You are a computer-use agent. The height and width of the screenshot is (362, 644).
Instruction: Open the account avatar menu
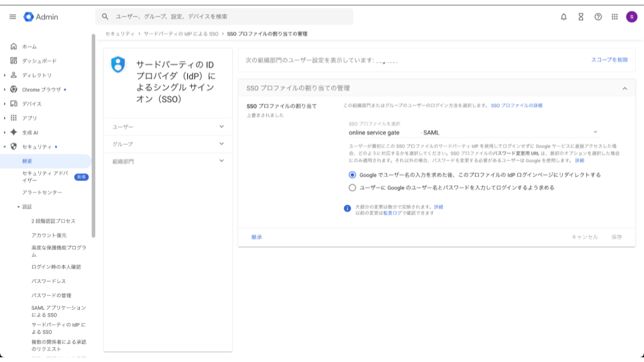point(631,17)
